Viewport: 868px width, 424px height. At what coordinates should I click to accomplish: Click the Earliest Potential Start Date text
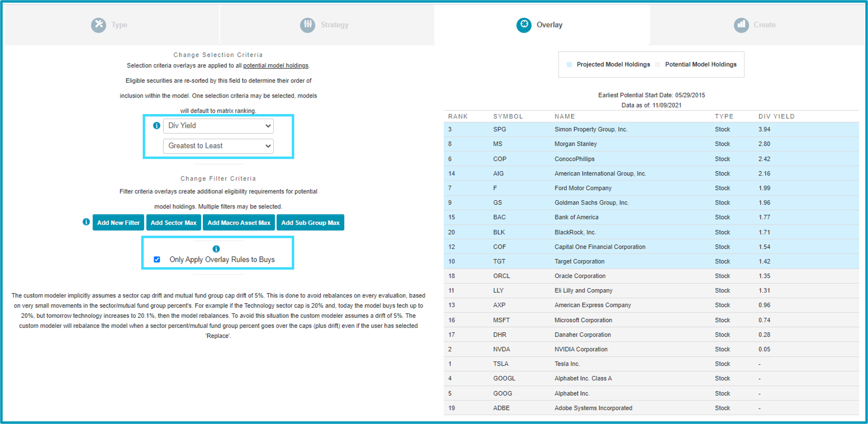coord(651,95)
